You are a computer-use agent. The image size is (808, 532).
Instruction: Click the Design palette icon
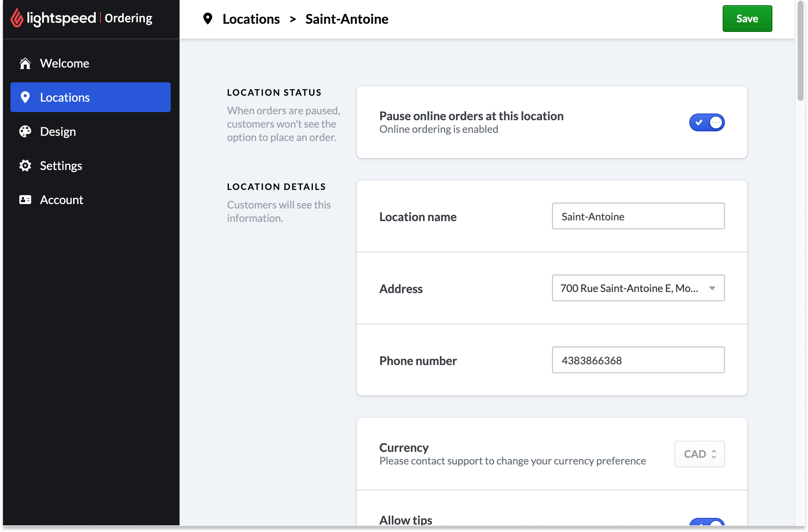pos(25,131)
